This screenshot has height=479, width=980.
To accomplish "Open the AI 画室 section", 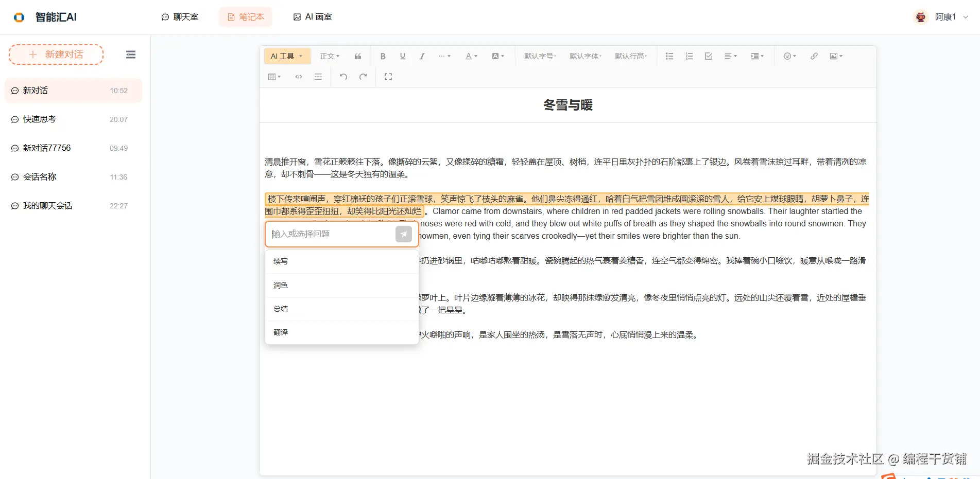I will tap(312, 16).
